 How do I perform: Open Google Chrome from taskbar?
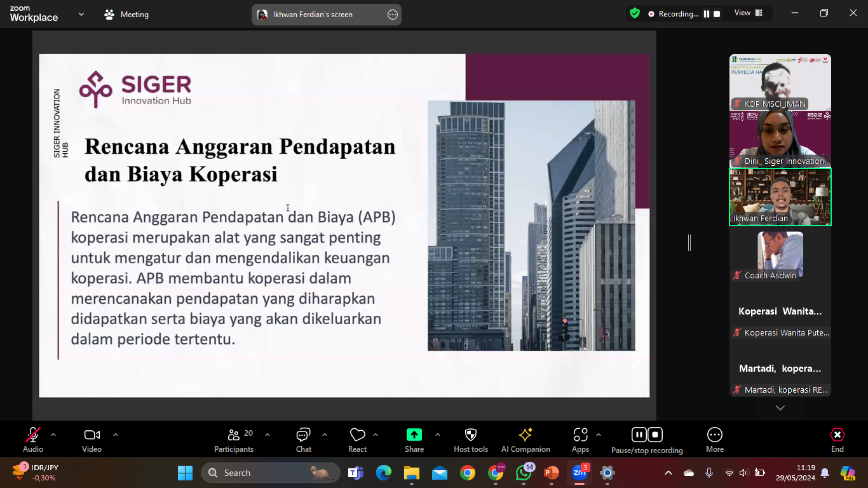tap(468, 473)
